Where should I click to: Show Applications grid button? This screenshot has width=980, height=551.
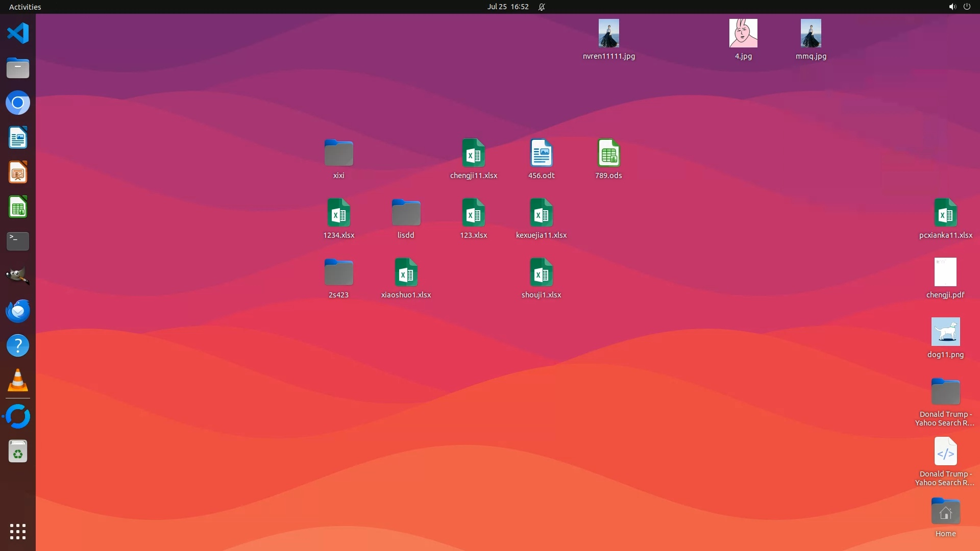pyautogui.click(x=18, y=532)
